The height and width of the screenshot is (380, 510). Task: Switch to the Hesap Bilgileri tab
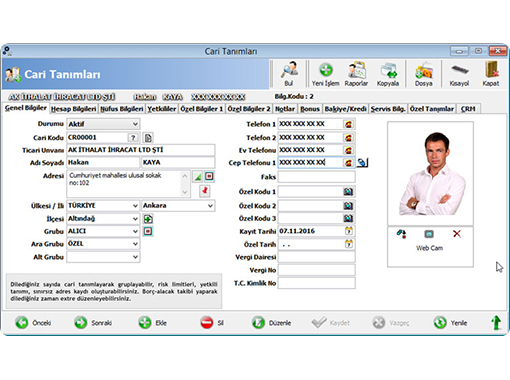coord(74,109)
